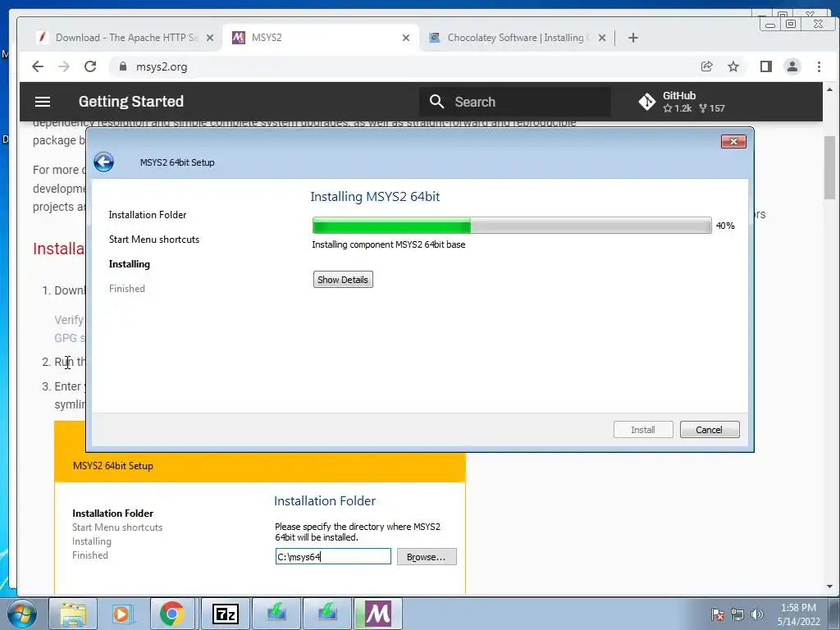Click the C:\msys64 folder field in page screenshot
The height and width of the screenshot is (630, 840).
pyautogui.click(x=333, y=557)
